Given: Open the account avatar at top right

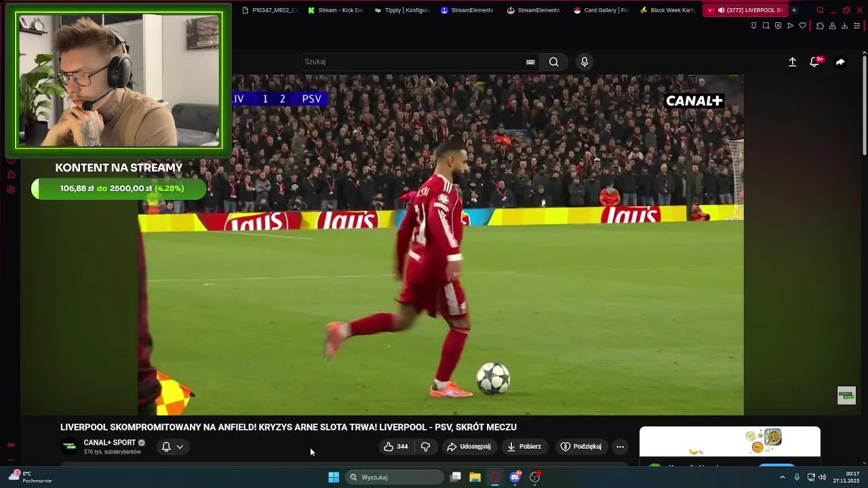Looking at the screenshot, I should [x=840, y=62].
